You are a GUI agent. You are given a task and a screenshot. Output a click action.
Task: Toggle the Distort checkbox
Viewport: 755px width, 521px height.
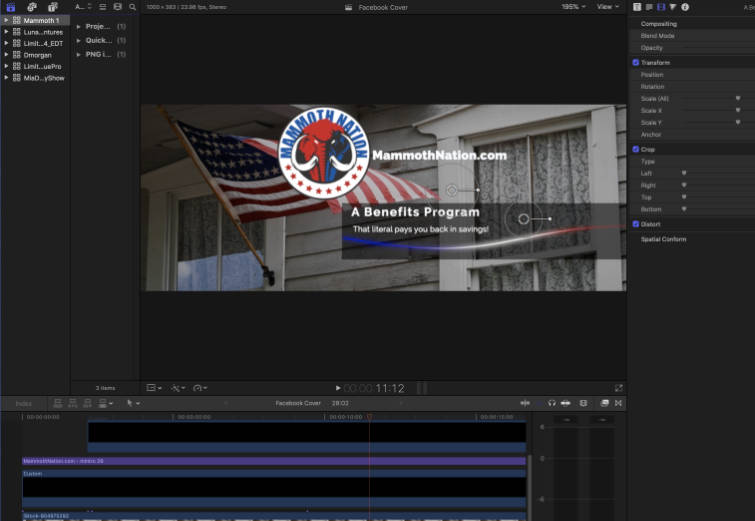click(x=636, y=224)
